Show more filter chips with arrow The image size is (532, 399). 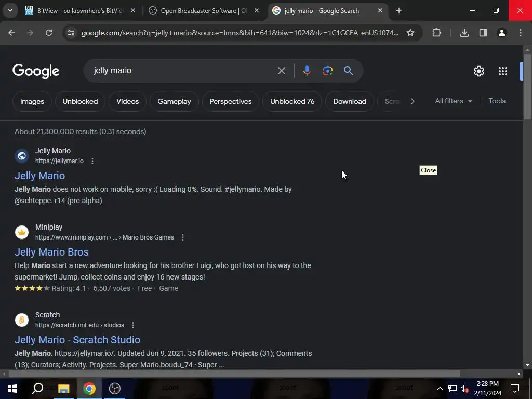click(x=412, y=101)
